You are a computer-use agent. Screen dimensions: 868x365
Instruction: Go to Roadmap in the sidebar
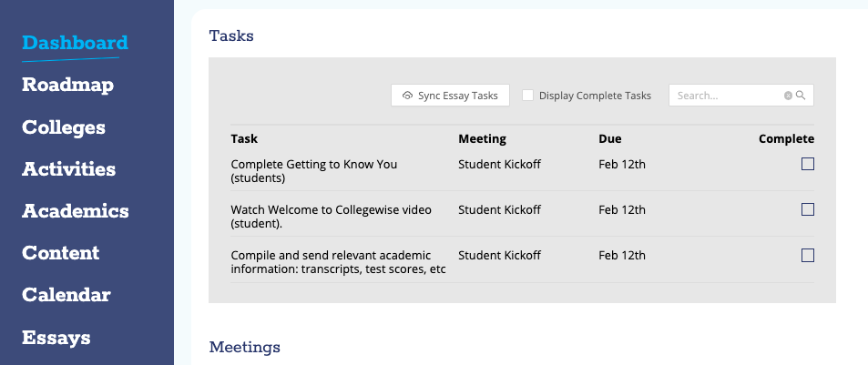coord(67,86)
